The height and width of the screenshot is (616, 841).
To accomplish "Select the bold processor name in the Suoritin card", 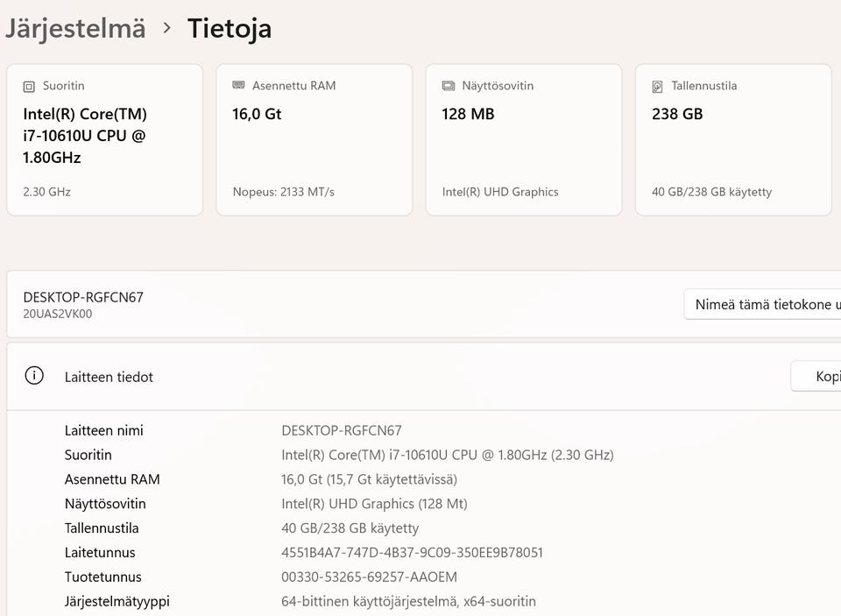I will coord(85,136).
